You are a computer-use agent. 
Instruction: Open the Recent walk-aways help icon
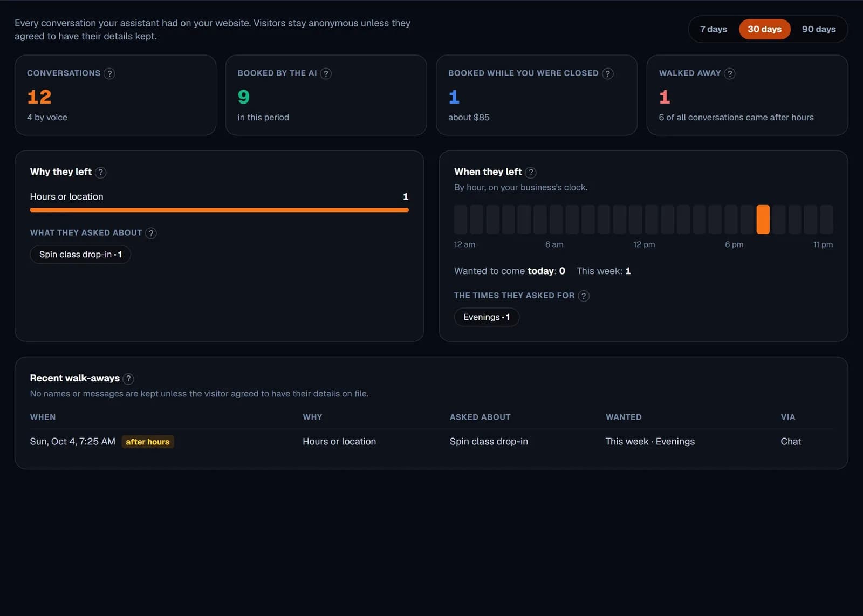coord(128,379)
